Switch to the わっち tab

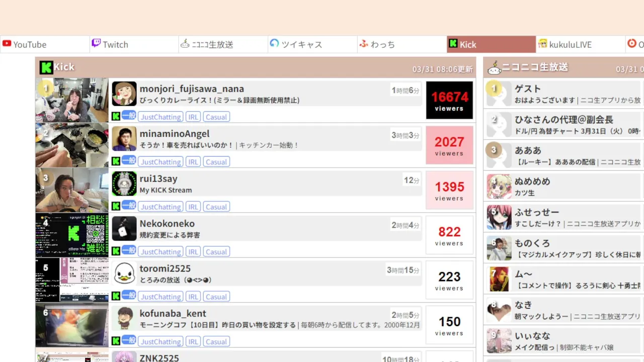(x=402, y=44)
